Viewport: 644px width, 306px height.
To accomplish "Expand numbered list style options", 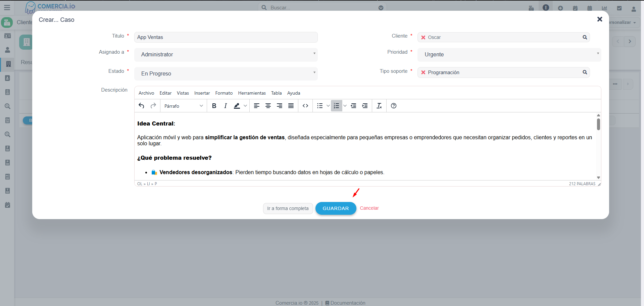I will coord(345,106).
